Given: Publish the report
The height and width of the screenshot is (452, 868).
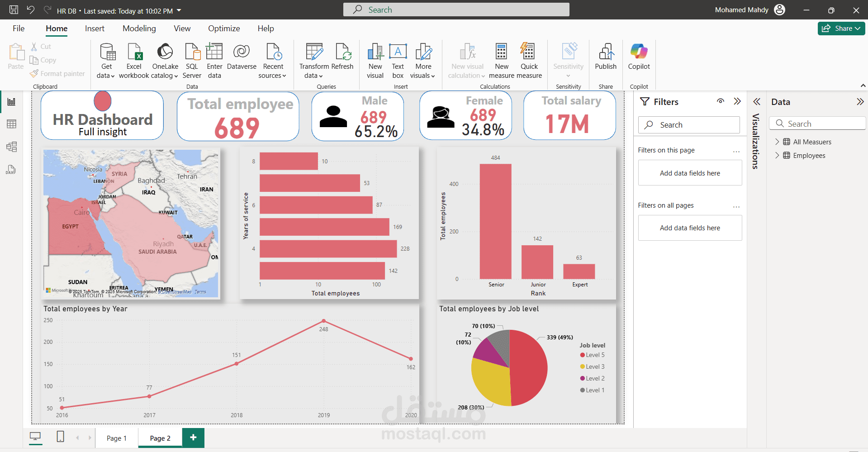Looking at the screenshot, I should [606, 57].
